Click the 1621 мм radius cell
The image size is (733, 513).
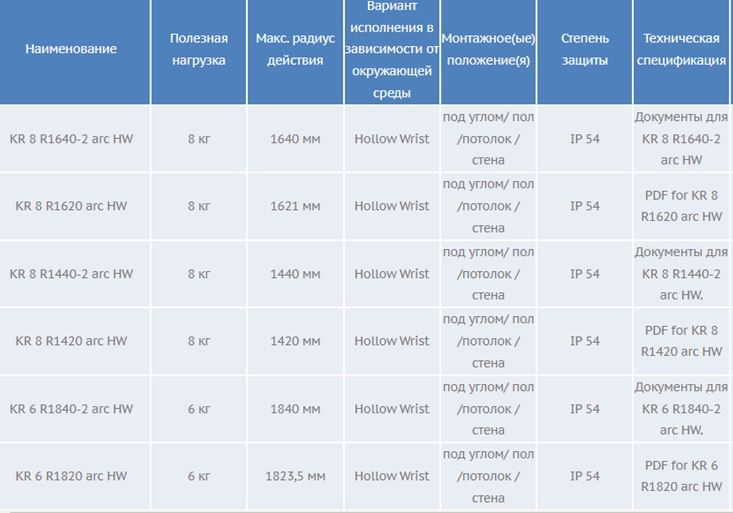(x=295, y=206)
